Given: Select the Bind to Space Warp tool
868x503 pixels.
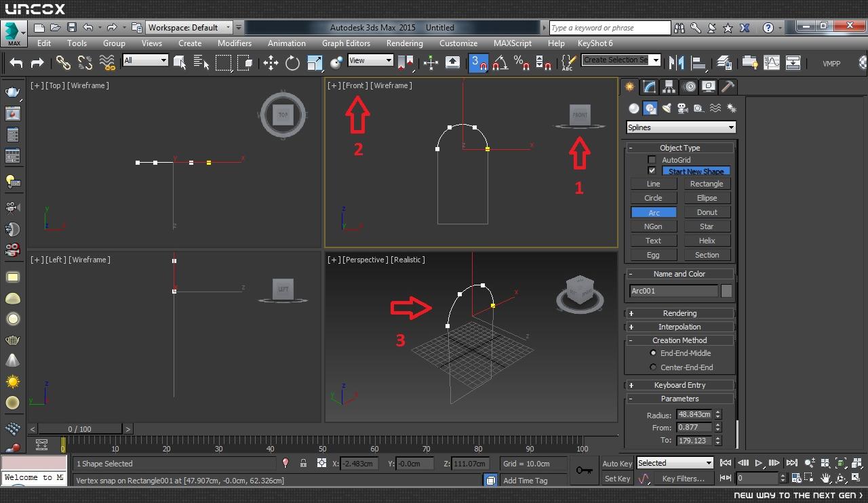Looking at the screenshot, I should [x=106, y=63].
